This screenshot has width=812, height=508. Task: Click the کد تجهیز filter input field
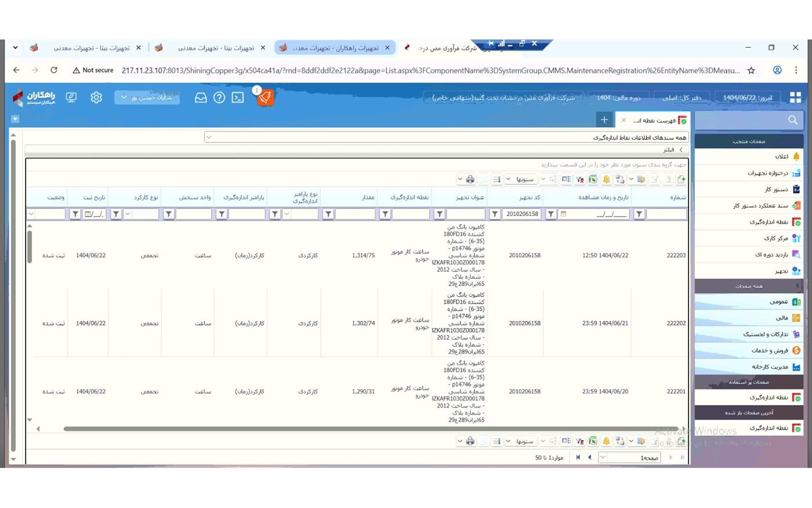click(x=521, y=214)
